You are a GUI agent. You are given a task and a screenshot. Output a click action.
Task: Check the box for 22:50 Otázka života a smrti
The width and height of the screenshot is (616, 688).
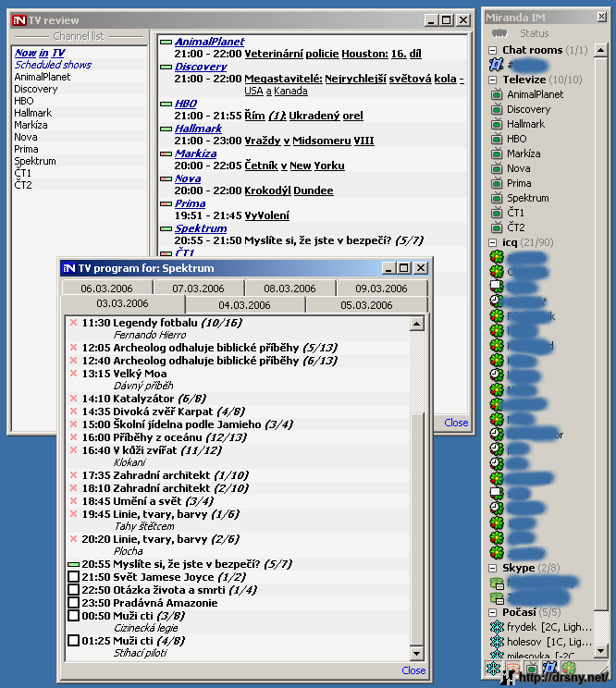point(74,590)
